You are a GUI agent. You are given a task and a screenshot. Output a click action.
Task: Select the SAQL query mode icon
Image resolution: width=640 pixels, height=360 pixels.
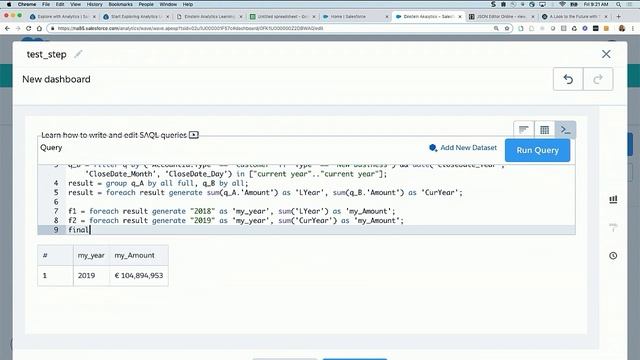565,130
